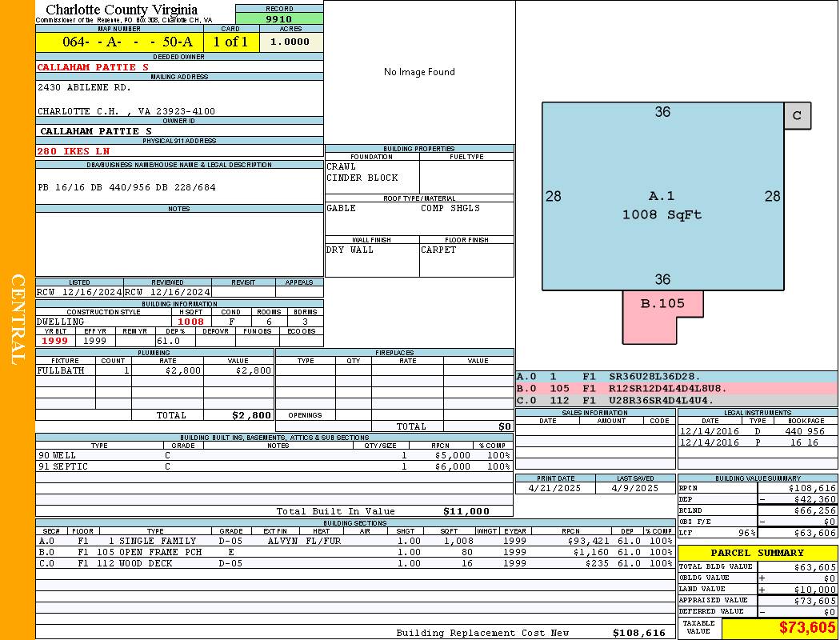Click the A.0 sketch code row

pyautogui.click(x=676, y=377)
